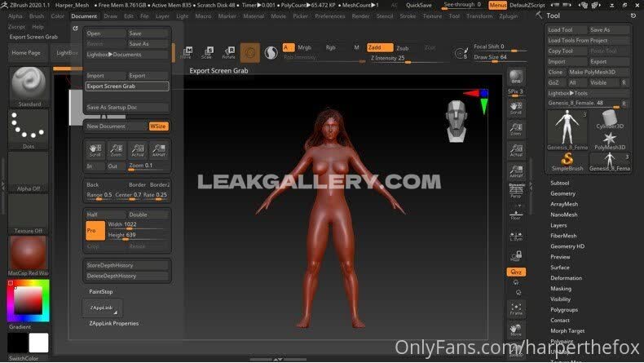This screenshot has height=363, width=644.
Task: Expand the Masking subpalette
Action: [x=561, y=289]
